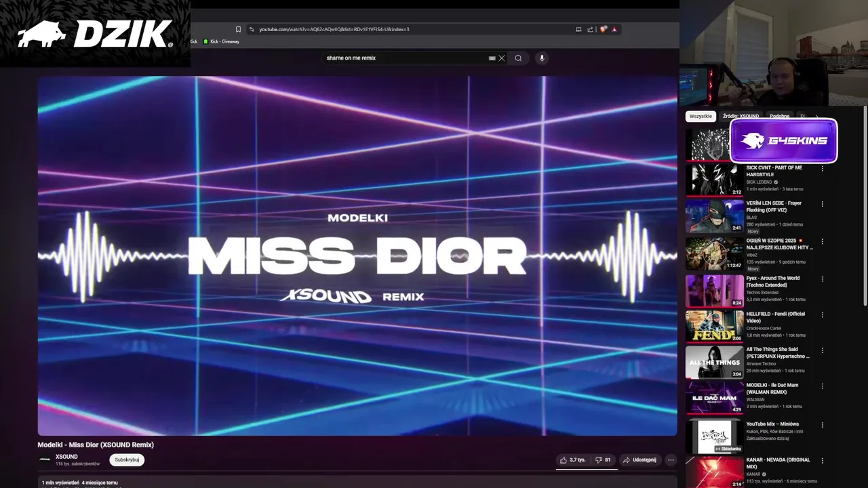Open options menu for OGIEŃ W SZOPIE video
The image size is (868, 488).
pyautogui.click(x=822, y=241)
